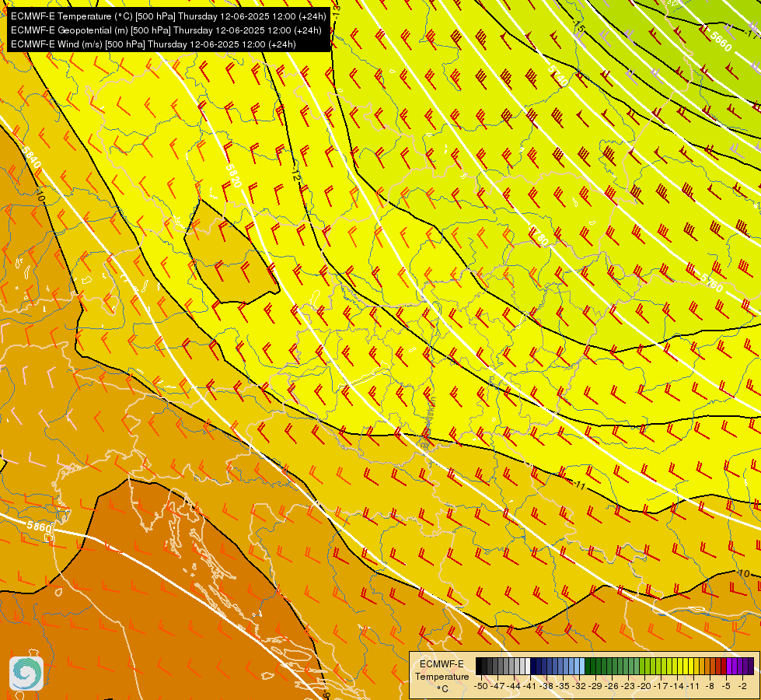This screenshot has height=700, width=761.
Task: Click the -8 legend scale value
Action: [710, 686]
